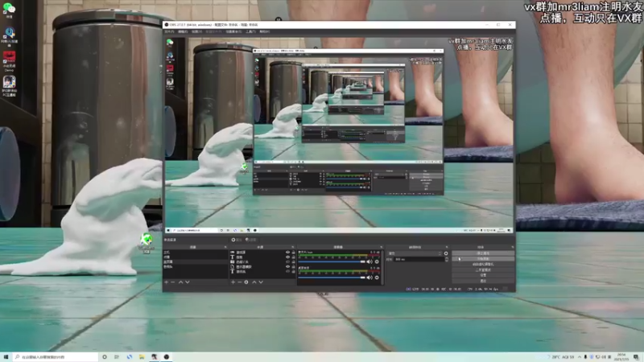The image size is (644, 362).
Task: Open 场景集合 menu in OBS
Action: (233, 31)
